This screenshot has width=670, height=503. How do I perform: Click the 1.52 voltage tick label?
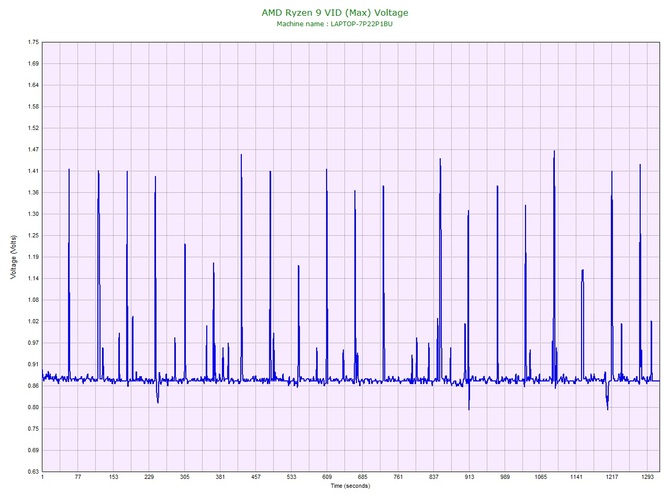(x=33, y=128)
